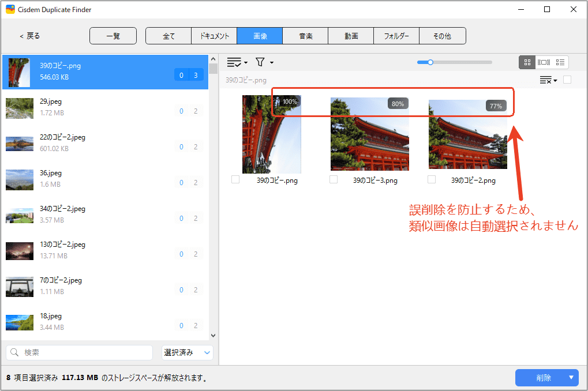
Task: Expand the 削除 button dropdown arrow
Action: [571, 378]
